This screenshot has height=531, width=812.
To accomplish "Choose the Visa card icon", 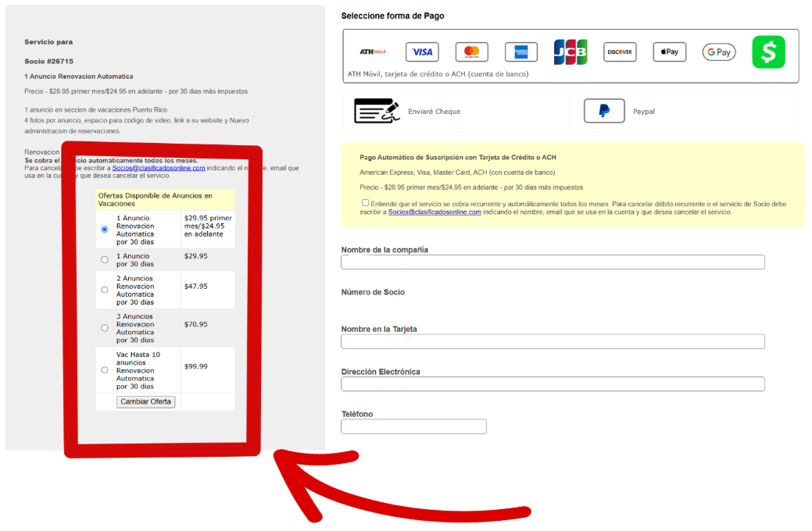I will (x=422, y=52).
